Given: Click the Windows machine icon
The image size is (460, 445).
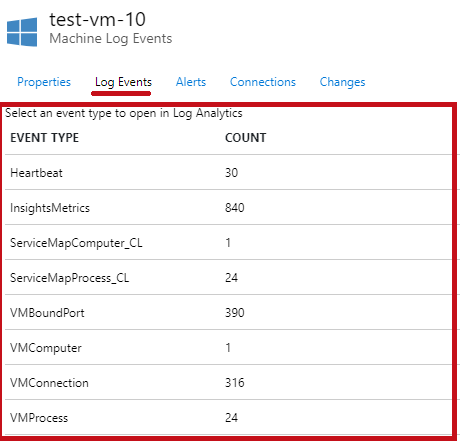Looking at the screenshot, I should point(22,32).
